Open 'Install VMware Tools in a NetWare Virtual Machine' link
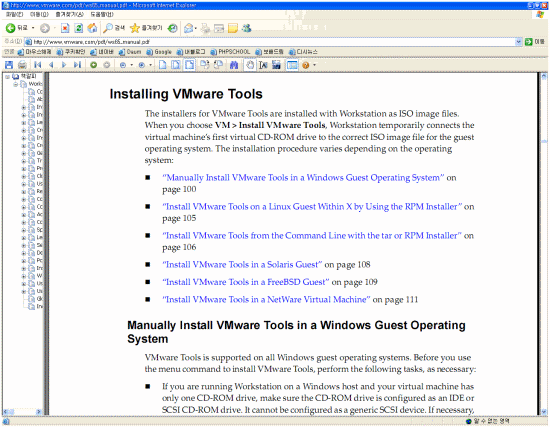Image resolution: width=550 pixels, height=427 pixels. [266, 300]
